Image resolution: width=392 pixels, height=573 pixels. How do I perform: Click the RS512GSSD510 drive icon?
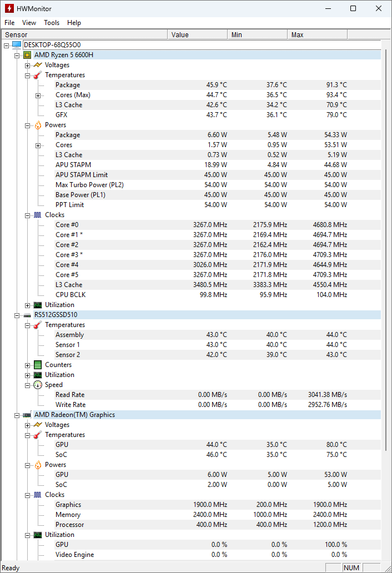pos(27,315)
